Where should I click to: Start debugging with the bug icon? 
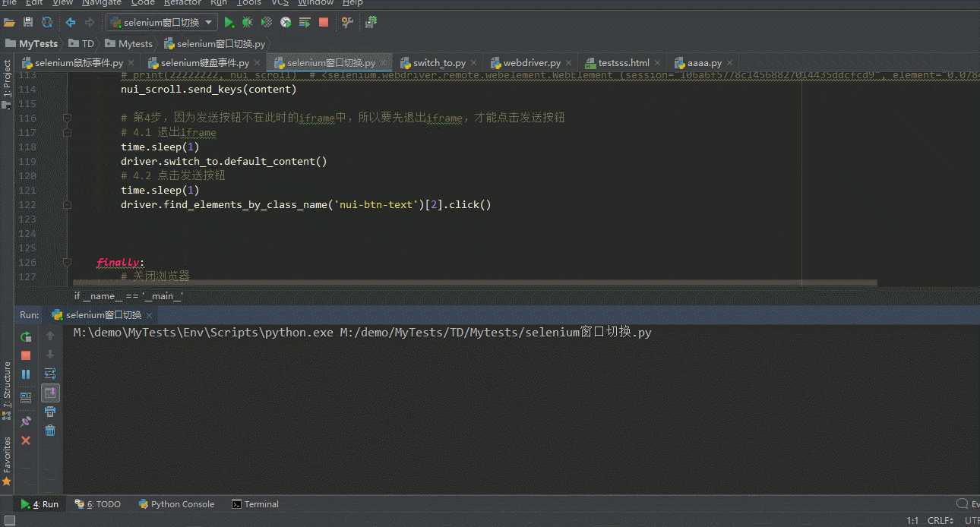click(248, 23)
